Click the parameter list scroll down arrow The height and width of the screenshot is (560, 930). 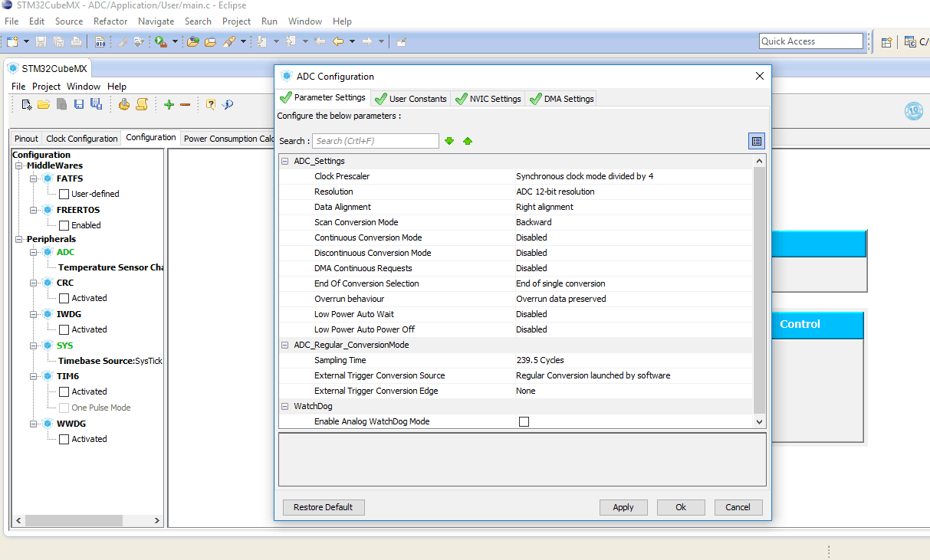[x=760, y=421]
